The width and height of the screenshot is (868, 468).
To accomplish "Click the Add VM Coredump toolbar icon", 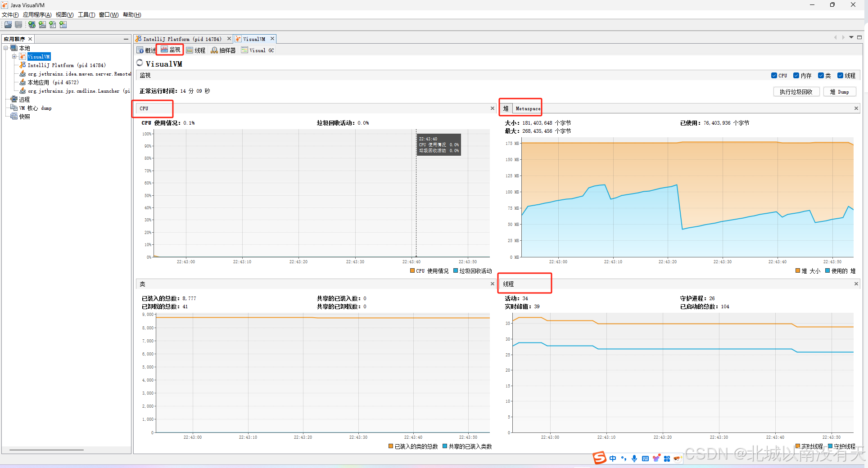I will click(x=53, y=25).
